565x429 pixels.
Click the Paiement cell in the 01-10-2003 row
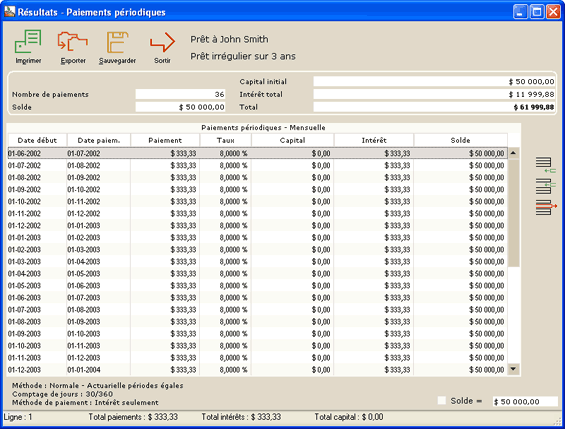point(165,345)
